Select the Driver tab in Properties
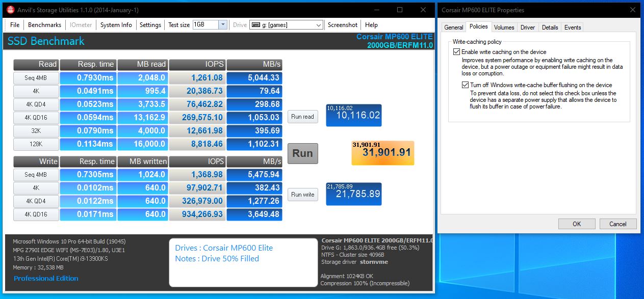 [528, 28]
